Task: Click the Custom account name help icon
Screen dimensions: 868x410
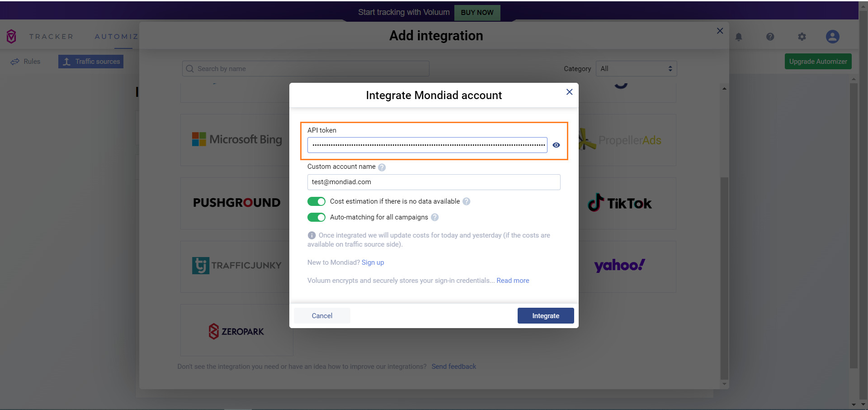Action: click(x=382, y=167)
